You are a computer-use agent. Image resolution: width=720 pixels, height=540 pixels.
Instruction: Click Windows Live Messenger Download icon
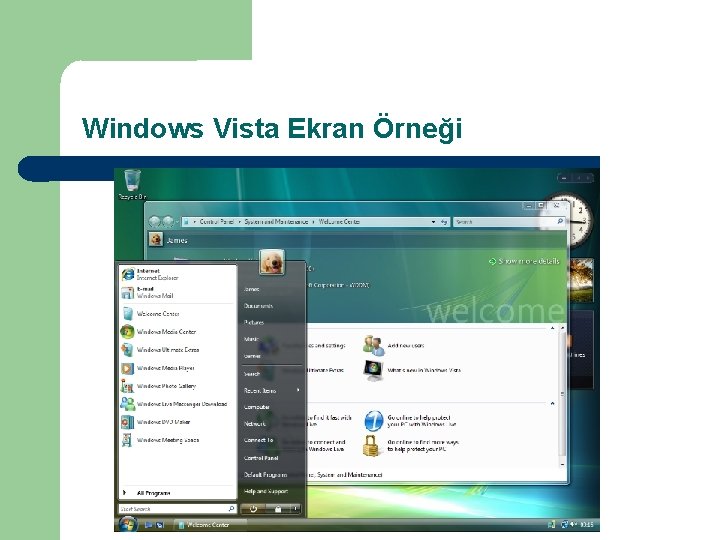[127, 404]
